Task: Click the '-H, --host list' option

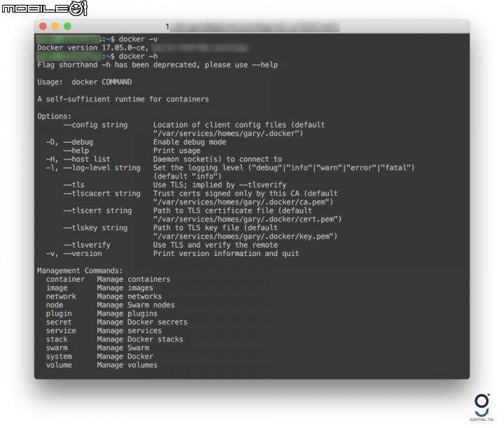Action: 78,159
